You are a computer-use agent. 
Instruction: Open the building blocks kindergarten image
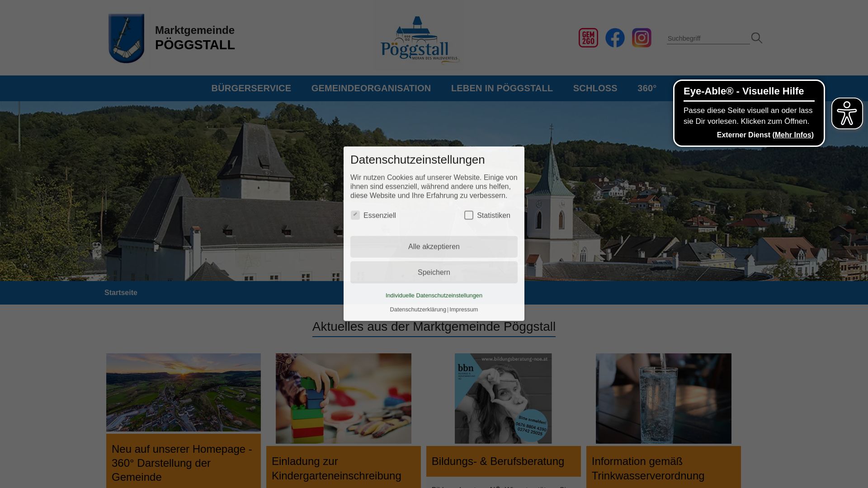tap(344, 399)
